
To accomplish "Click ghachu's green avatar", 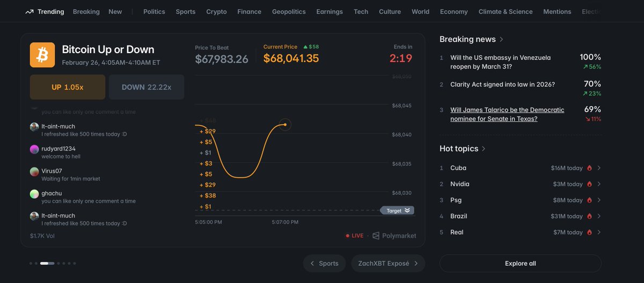I will coord(34,194).
